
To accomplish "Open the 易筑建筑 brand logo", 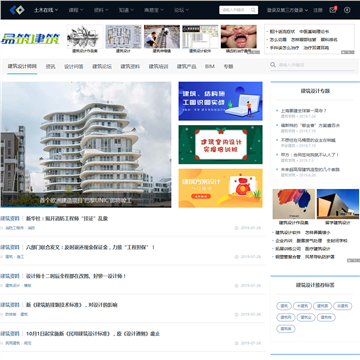I will click(30, 39).
